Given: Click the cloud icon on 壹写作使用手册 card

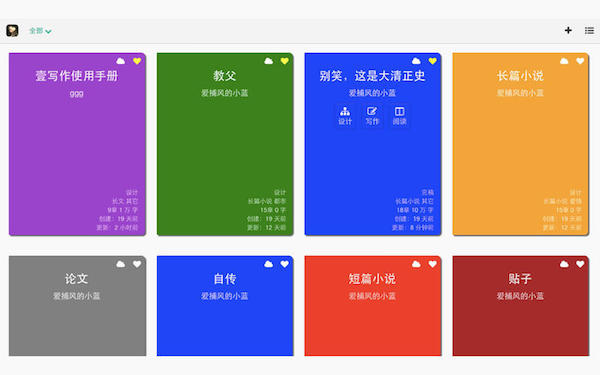Looking at the screenshot, I should [x=121, y=61].
